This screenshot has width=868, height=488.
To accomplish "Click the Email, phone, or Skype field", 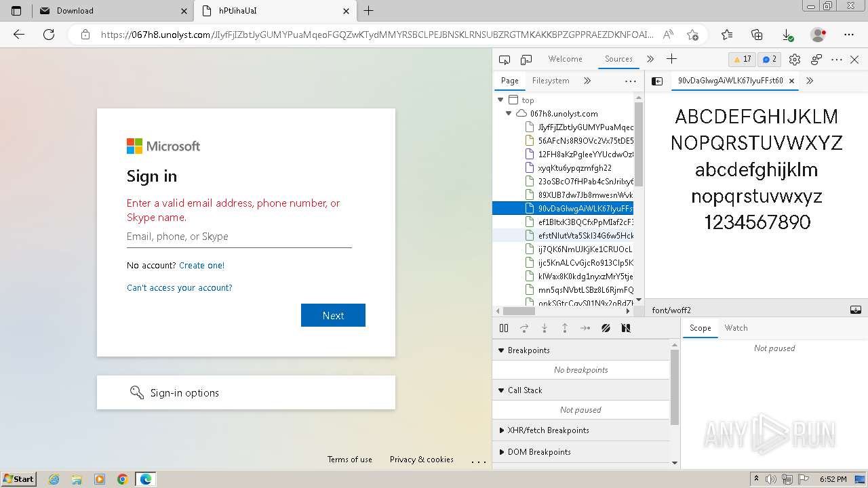I will click(239, 237).
